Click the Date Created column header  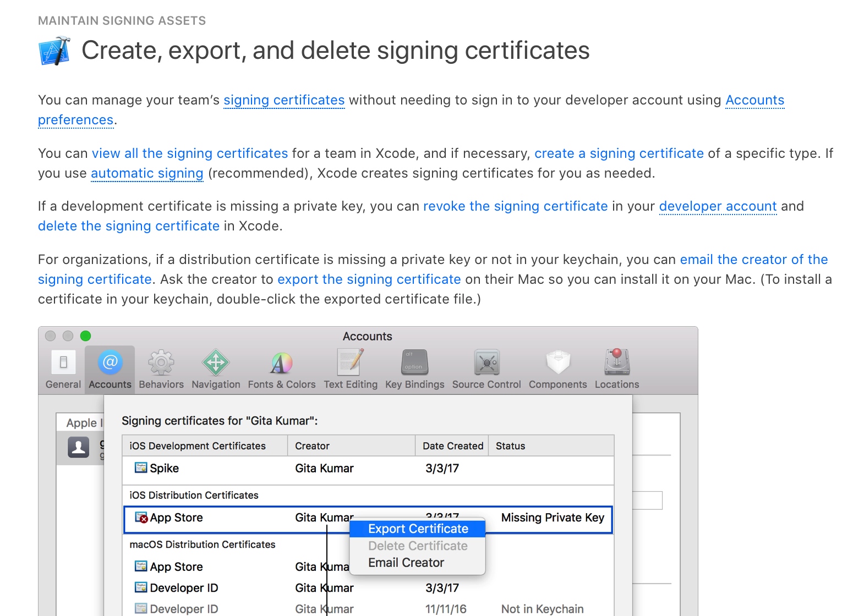[x=452, y=446]
